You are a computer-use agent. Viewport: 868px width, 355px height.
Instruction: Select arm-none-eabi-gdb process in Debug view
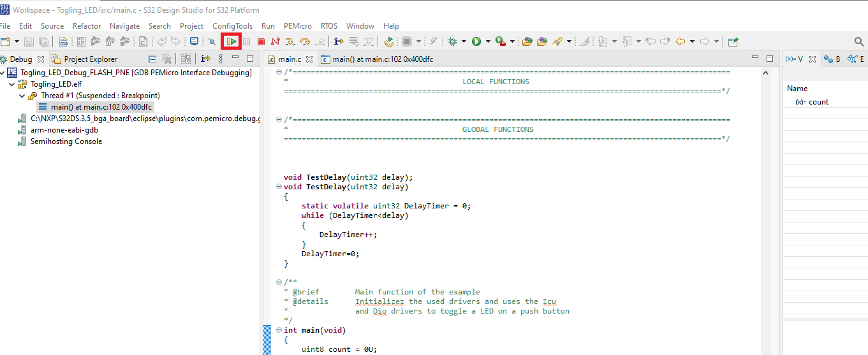pos(64,130)
